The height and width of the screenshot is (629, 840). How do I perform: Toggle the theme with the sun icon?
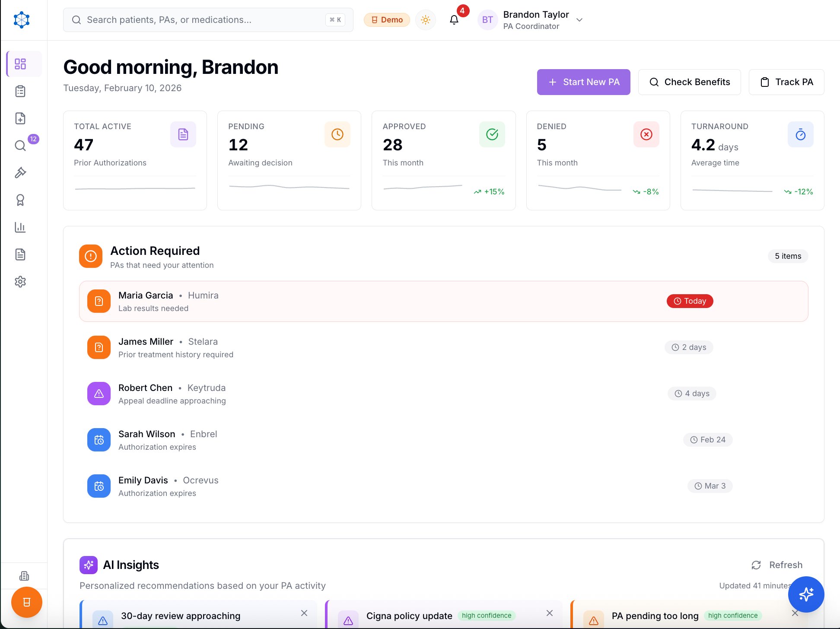pyautogui.click(x=425, y=20)
